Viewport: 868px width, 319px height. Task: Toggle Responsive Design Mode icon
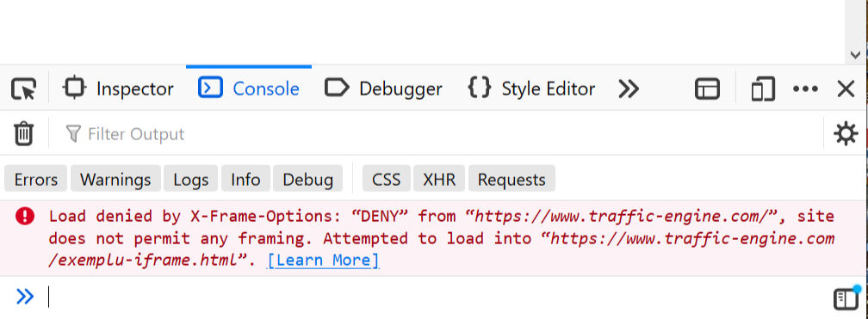coord(762,89)
